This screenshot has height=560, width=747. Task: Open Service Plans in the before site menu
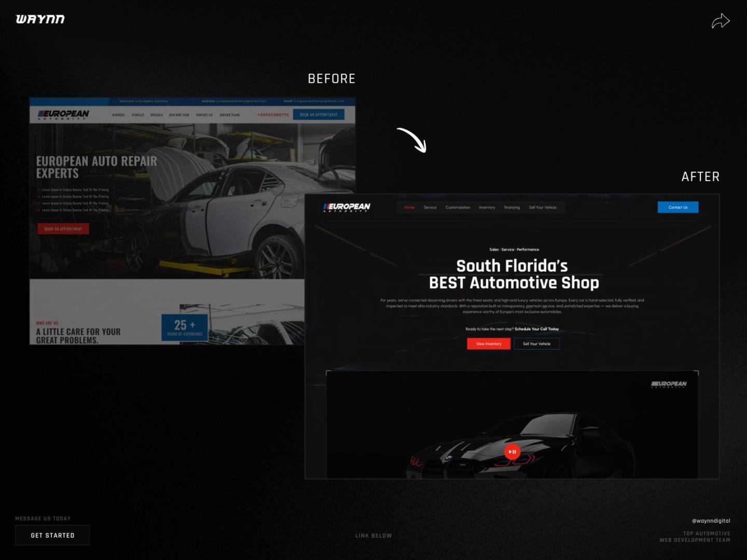(x=230, y=115)
